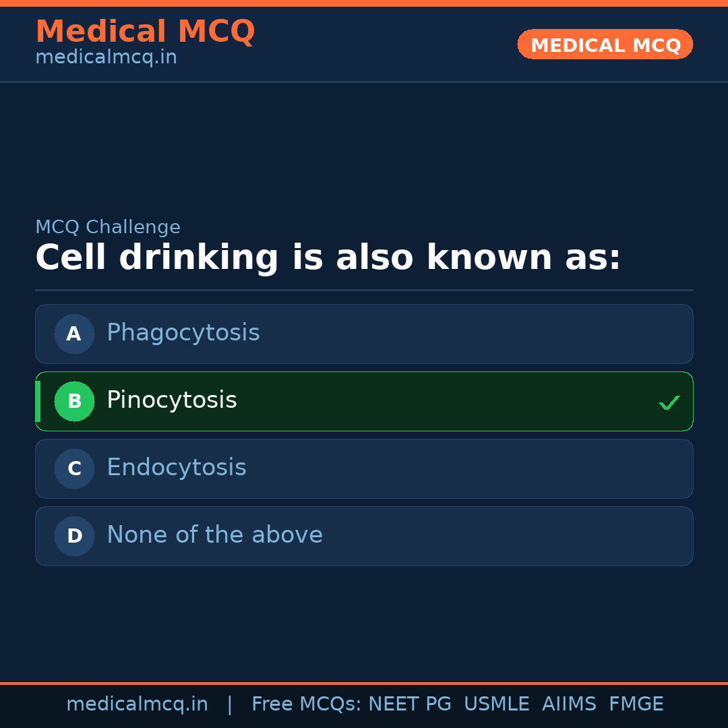
Task: Click the C option badge icon
Action: click(74, 468)
